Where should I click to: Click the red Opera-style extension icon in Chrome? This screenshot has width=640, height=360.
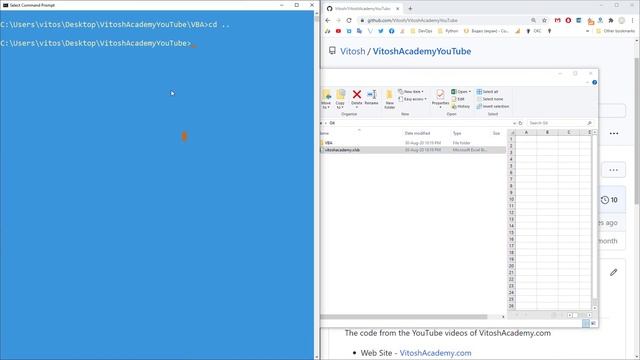coord(568,20)
